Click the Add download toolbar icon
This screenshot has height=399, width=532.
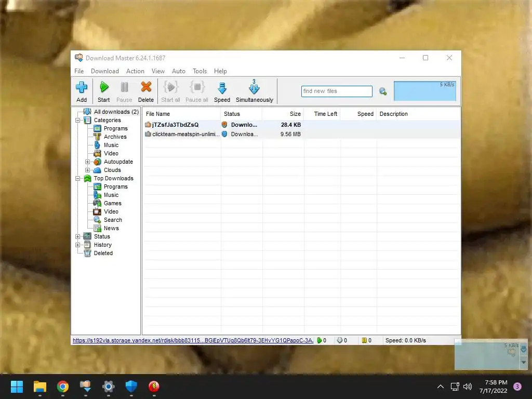pos(82,91)
